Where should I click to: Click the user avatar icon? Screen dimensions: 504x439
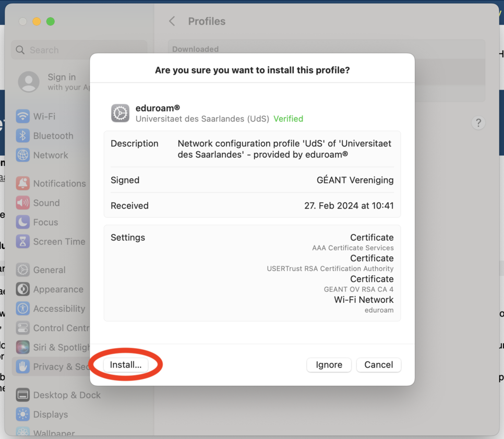pos(29,81)
